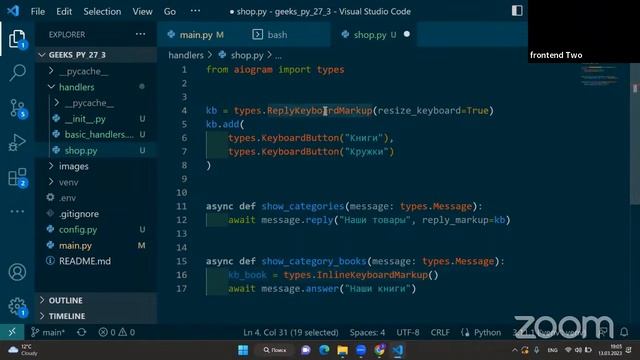Click the Ln 4, Col 31 cursor position
This screenshot has height=360, width=640.
pos(291,332)
